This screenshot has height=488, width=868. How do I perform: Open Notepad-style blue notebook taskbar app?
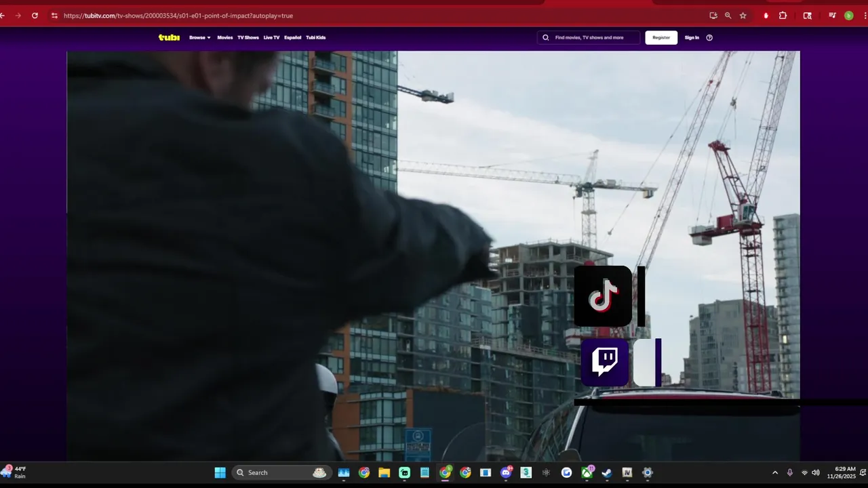425,472
